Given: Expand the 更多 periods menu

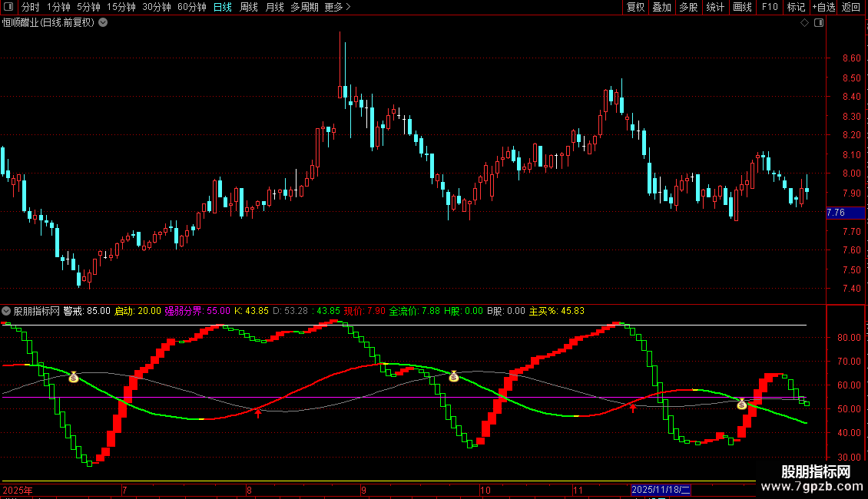Looking at the screenshot, I should click(x=337, y=7).
